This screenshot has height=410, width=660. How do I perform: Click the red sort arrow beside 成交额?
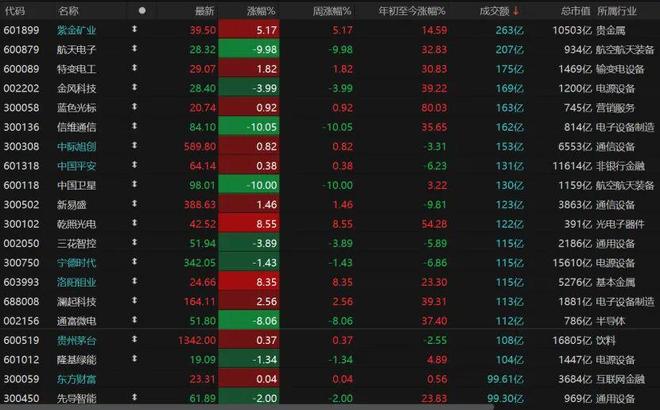pos(516,11)
